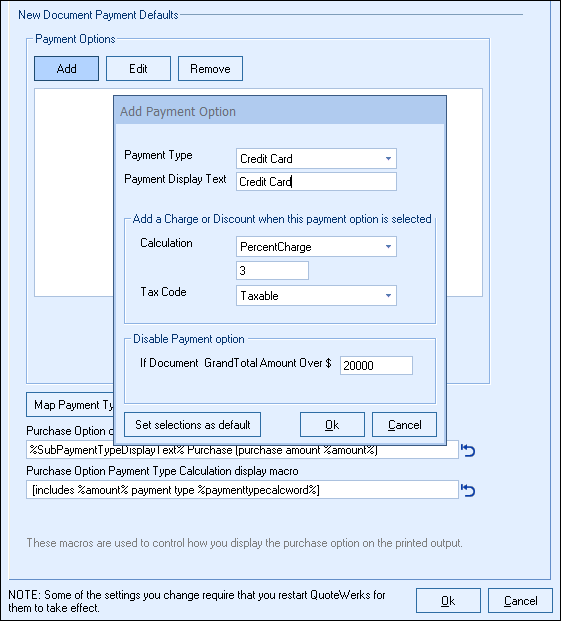Click the Add payment option button
This screenshot has width=561, height=621.
(x=67, y=69)
